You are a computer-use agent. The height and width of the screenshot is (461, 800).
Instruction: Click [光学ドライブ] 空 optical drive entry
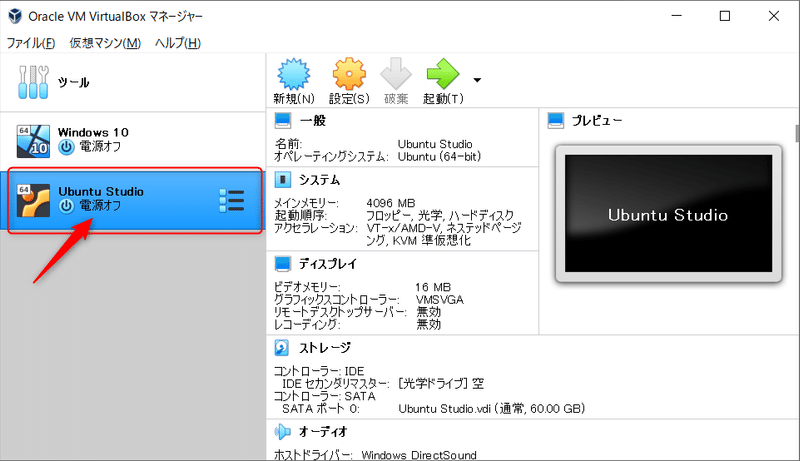(x=441, y=383)
